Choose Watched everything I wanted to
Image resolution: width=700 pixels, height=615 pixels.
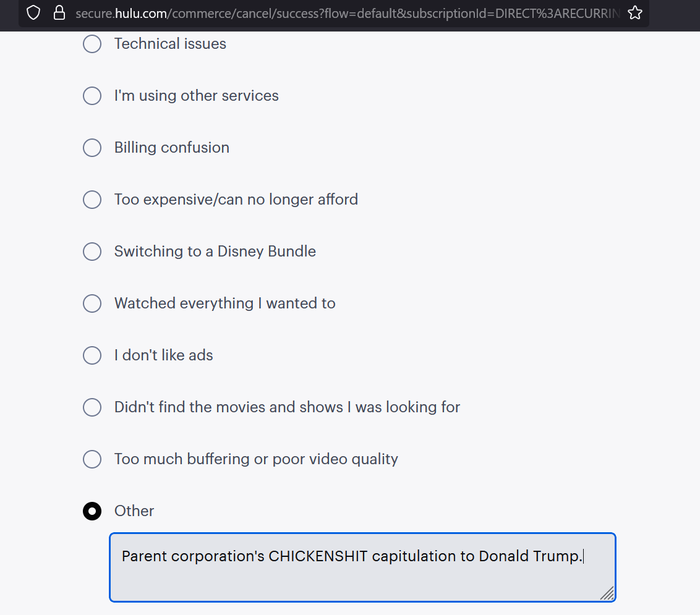[92, 303]
